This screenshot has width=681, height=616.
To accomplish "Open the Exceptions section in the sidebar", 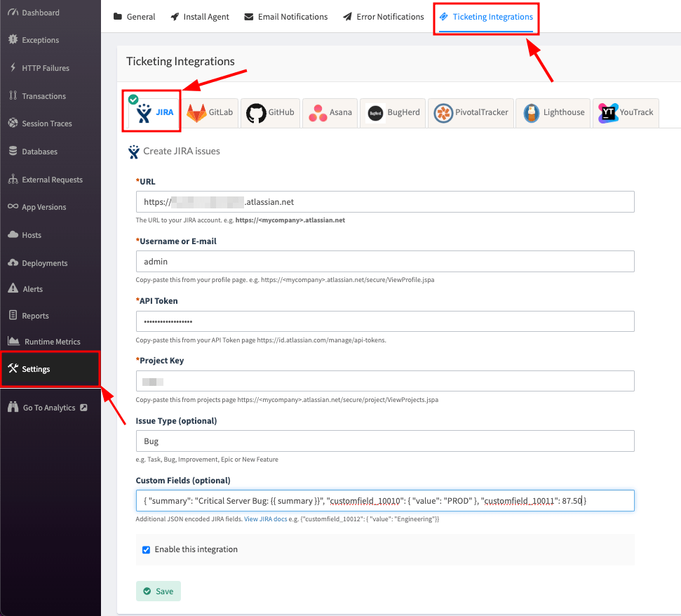I will click(40, 40).
